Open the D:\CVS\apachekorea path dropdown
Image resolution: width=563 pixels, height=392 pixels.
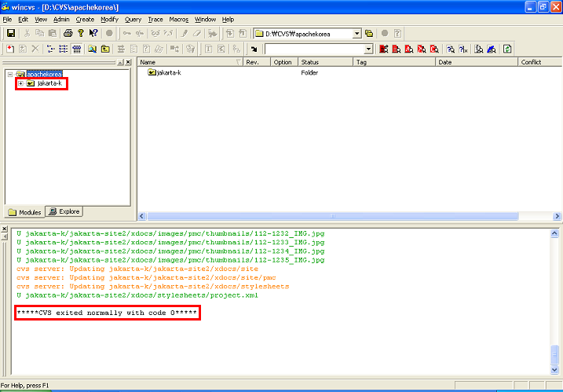[356, 34]
